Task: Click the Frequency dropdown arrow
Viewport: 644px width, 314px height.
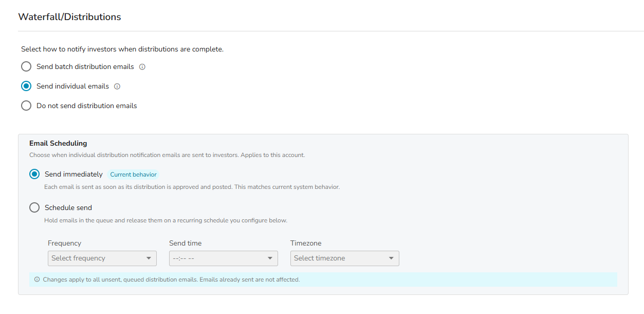Action: 149,258
